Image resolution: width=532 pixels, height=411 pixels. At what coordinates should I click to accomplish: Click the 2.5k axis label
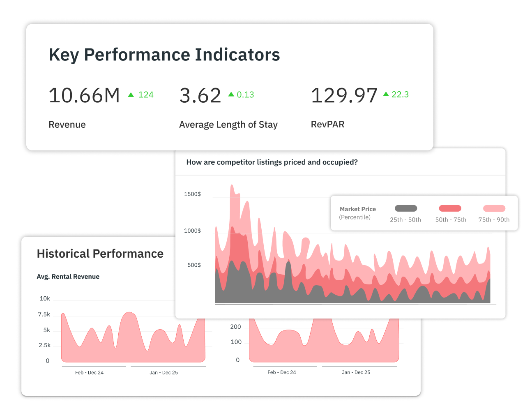[x=45, y=345]
